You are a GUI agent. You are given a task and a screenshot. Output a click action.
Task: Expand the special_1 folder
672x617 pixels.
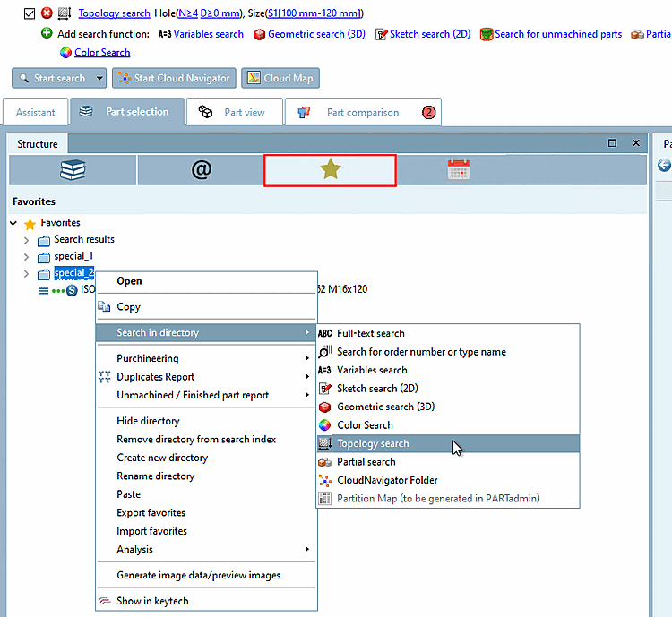26,257
